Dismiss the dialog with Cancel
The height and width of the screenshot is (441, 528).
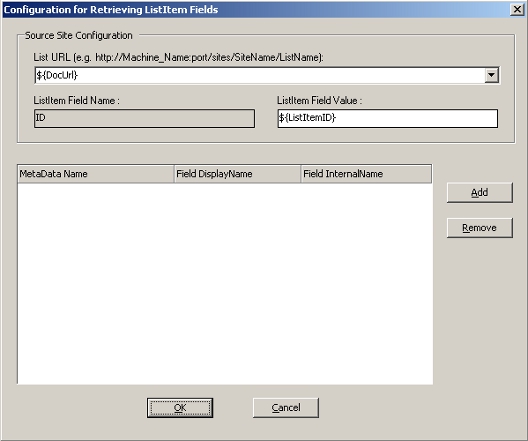pyautogui.click(x=286, y=408)
